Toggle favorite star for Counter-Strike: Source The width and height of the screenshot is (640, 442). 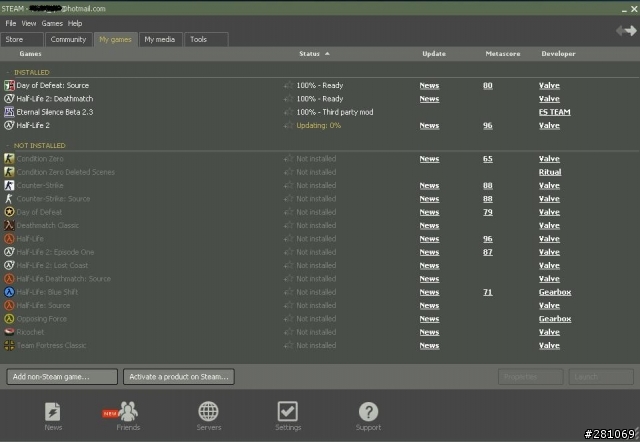tap(289, 199)
